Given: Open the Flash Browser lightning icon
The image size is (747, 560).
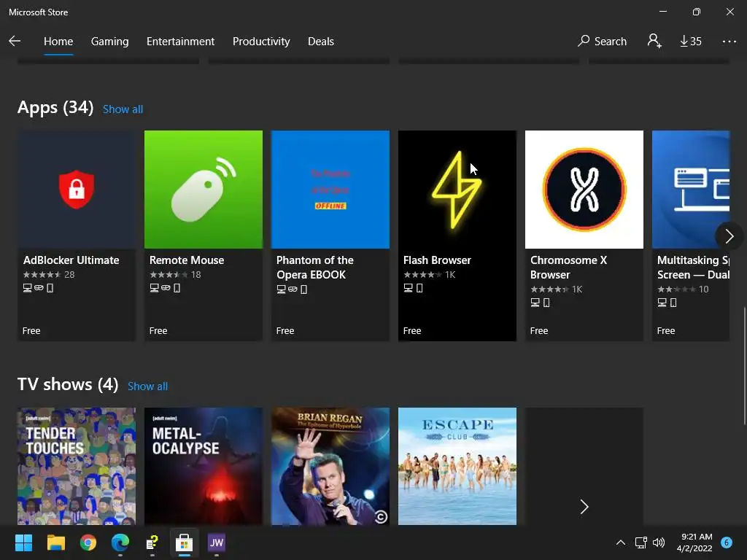Looking at the screenshot, I should (457, 190).
